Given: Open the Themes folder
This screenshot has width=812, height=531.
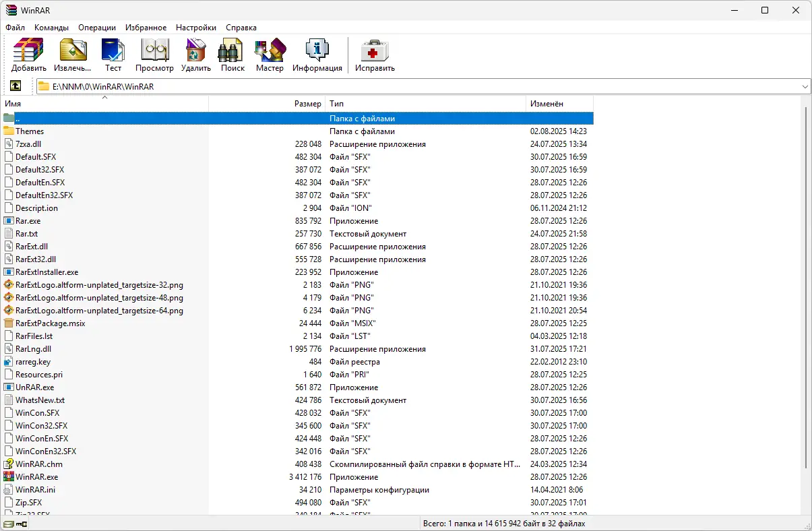Looking at the screenshot, I should (x=30, y=131).
